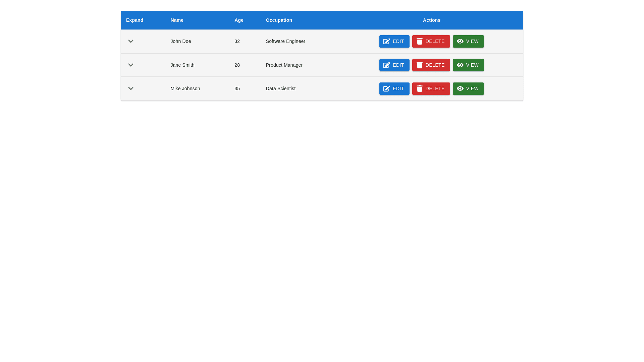
Task: Click the Age column header
Action: [x=239, y=20]
